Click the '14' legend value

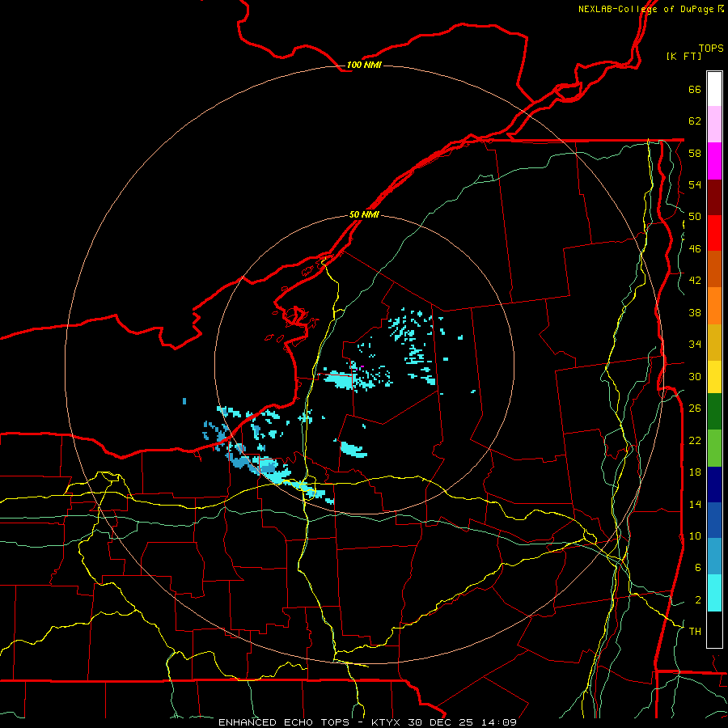(x=695, y=504)
